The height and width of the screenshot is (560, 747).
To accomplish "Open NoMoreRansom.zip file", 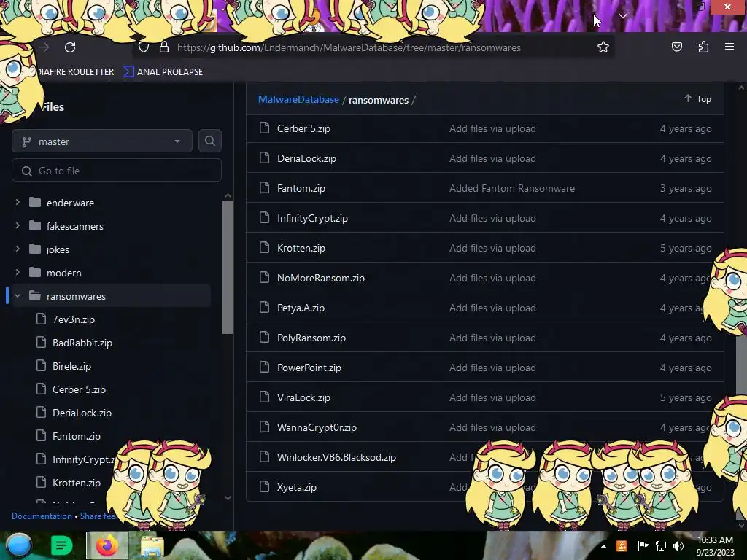I will [321, 278].
